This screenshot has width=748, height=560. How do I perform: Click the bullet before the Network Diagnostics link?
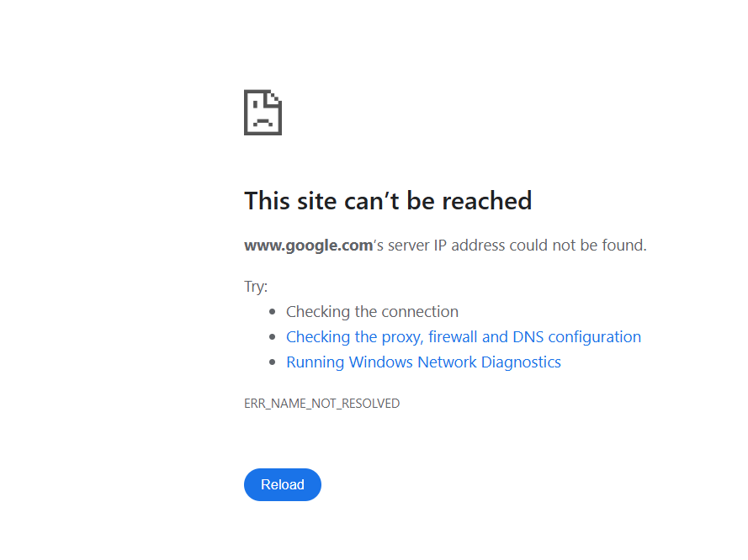[x=273, y=362]
